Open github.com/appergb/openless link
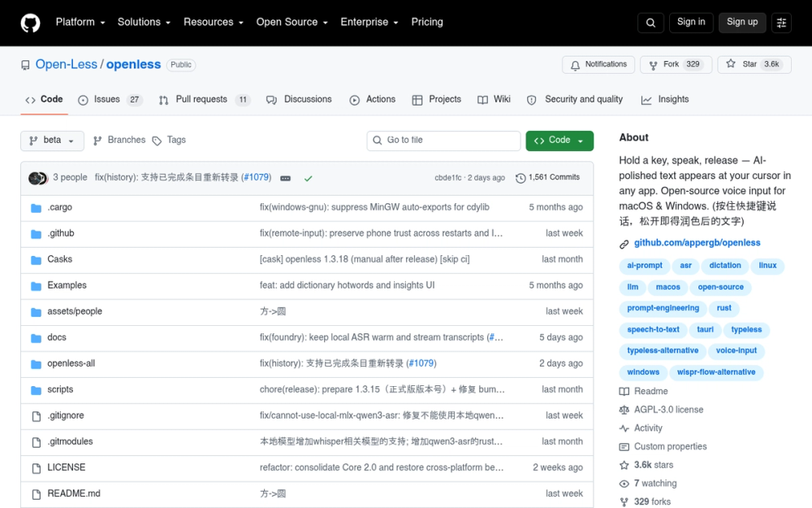The image size is (812, 508). pos(697,242)
